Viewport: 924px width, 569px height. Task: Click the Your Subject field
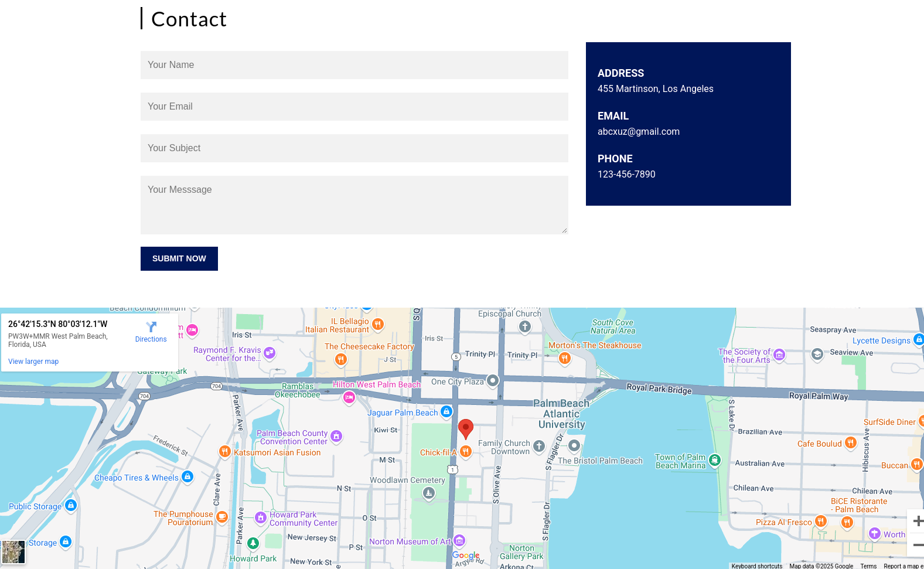354,148
